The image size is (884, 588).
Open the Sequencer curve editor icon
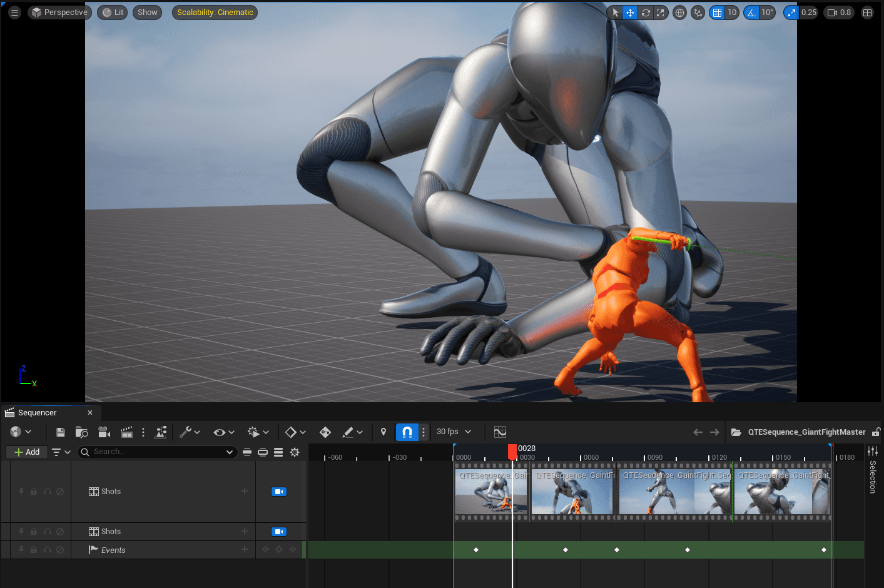coord(500,432)
